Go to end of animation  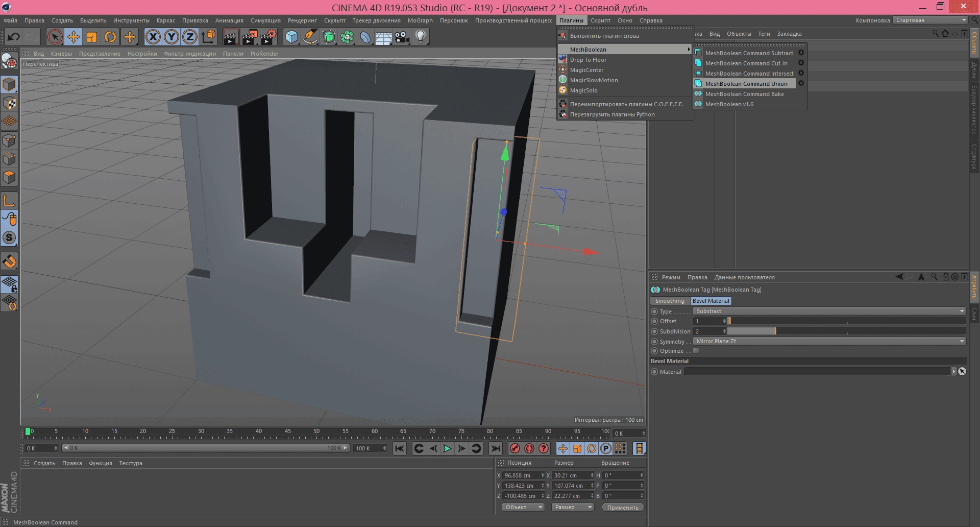(495, 448)
